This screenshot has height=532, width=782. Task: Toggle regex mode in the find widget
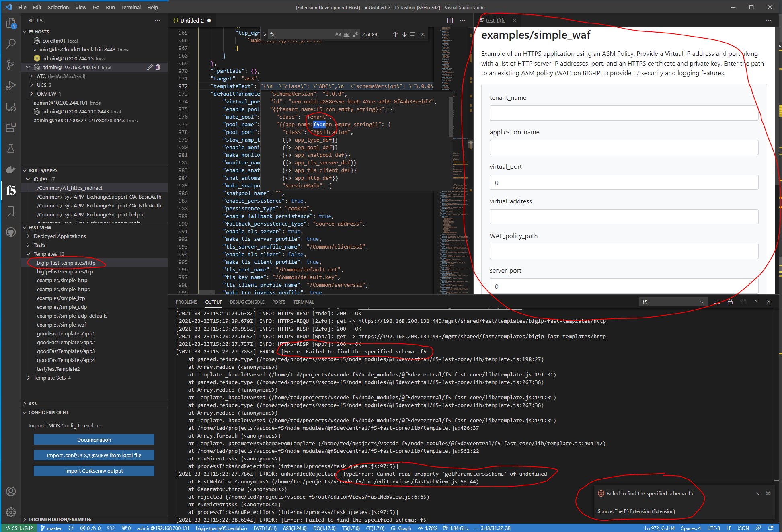coord(354,34)
